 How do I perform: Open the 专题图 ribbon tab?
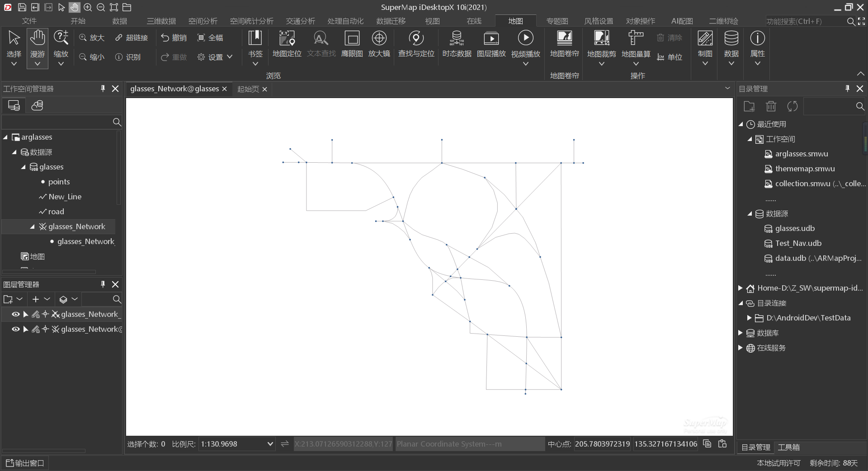coord(557,21)
